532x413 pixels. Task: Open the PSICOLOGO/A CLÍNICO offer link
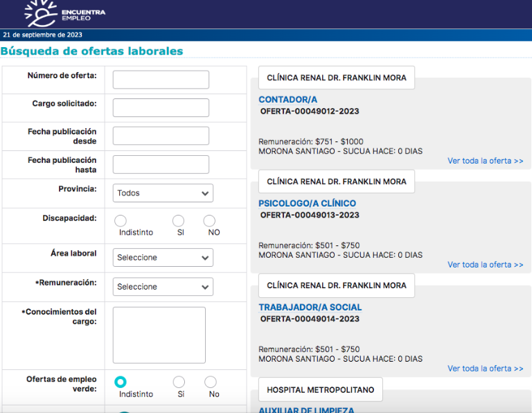click(307, 204)
